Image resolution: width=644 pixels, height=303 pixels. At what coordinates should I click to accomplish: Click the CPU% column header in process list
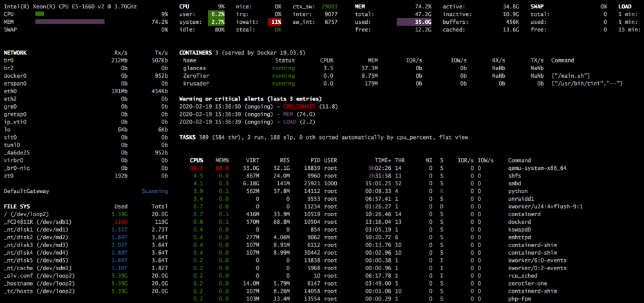(196, 160)
